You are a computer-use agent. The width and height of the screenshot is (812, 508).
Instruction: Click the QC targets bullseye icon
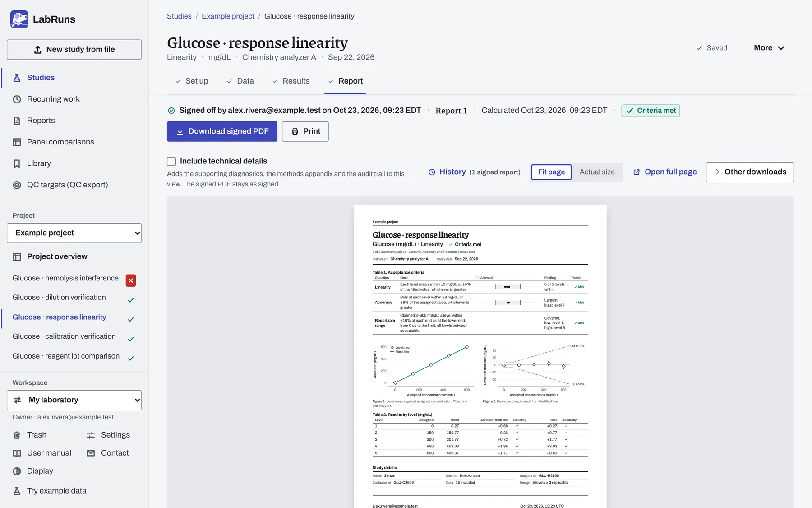[x=17, y=185]
